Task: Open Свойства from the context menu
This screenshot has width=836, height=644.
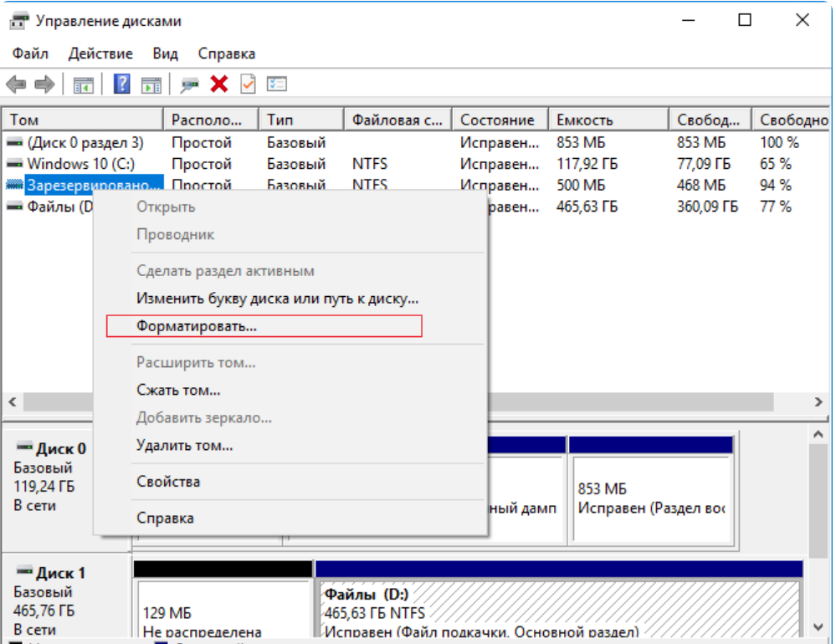Action: click(168, 482)
